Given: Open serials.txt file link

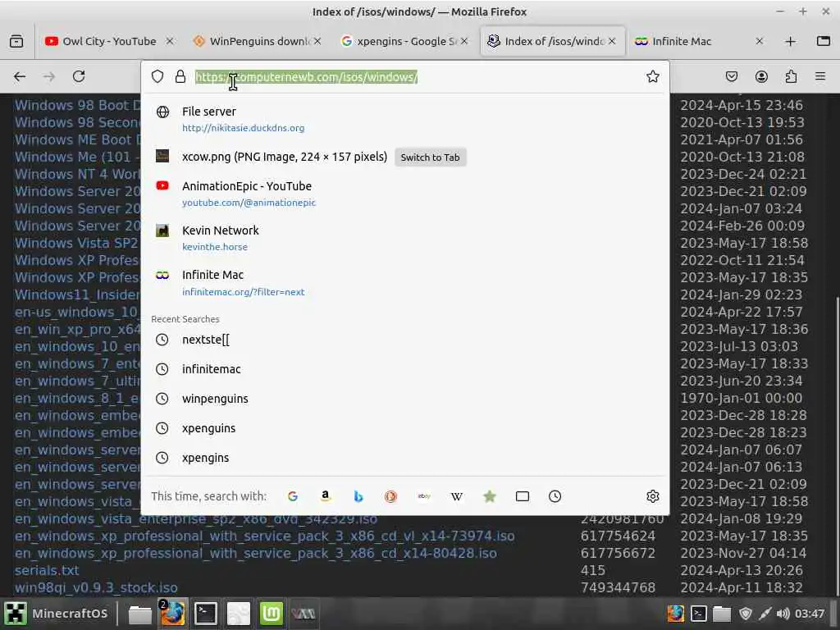Looking at the screenshot, I should (x=47, y=570).
